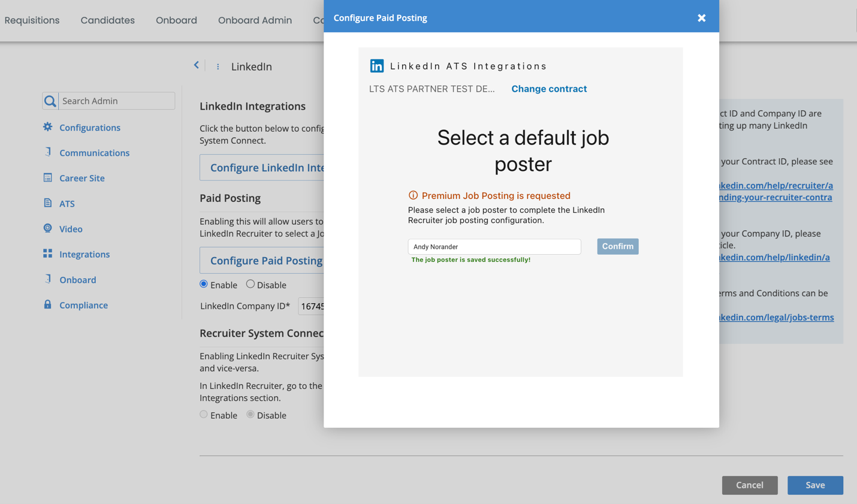Click the Career Site icon

coord(47,177)
